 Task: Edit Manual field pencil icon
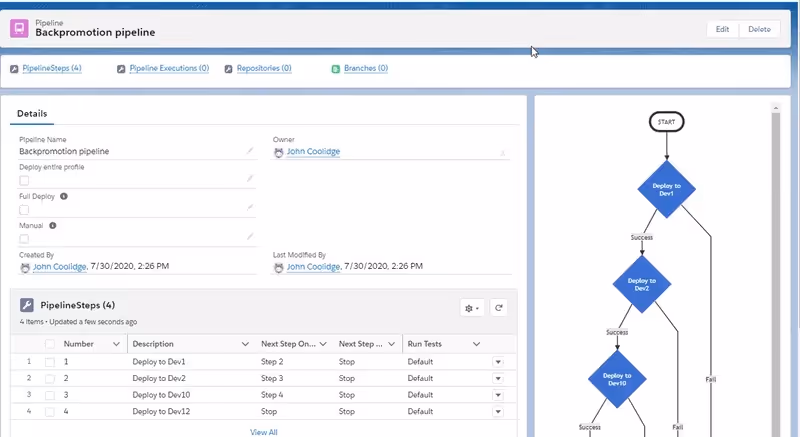[249, 236]
